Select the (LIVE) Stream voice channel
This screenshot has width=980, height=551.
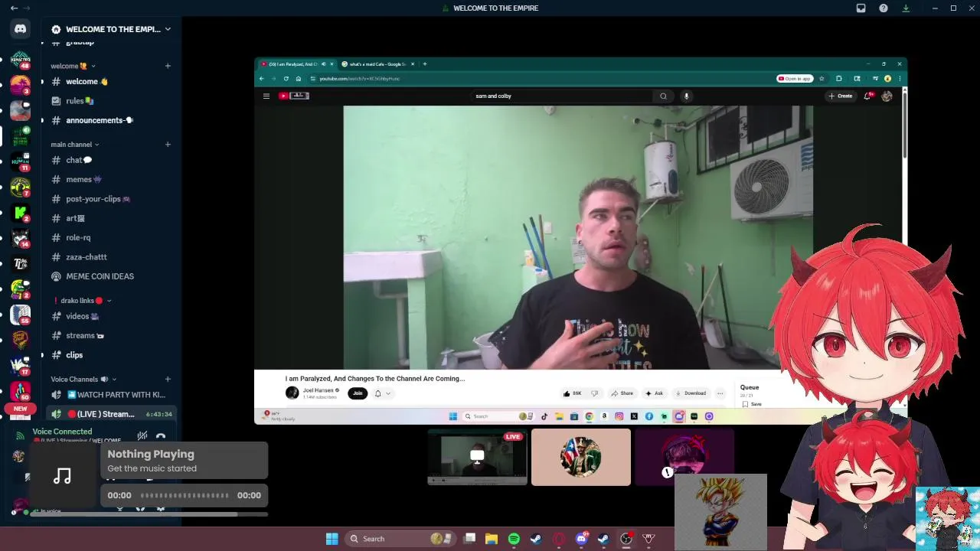(x=111, y=414)
